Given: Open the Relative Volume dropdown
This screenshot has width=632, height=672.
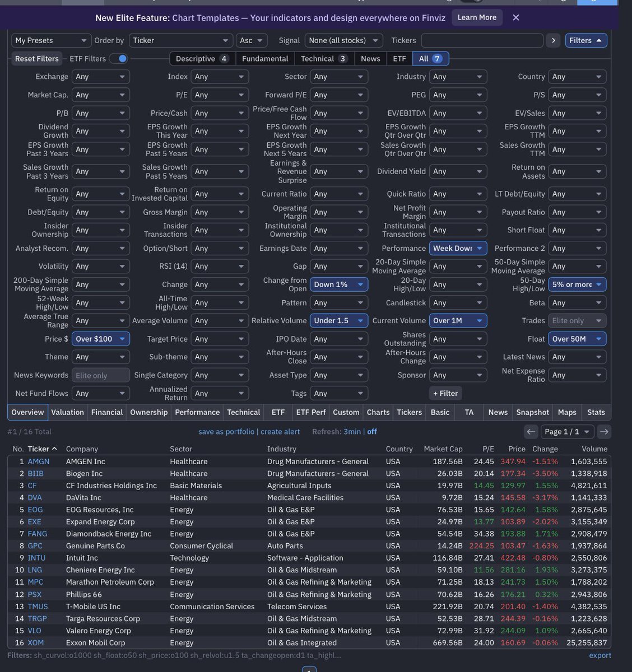Looking at the screenshot, I should pyautogui.click(x=339, y=320).
